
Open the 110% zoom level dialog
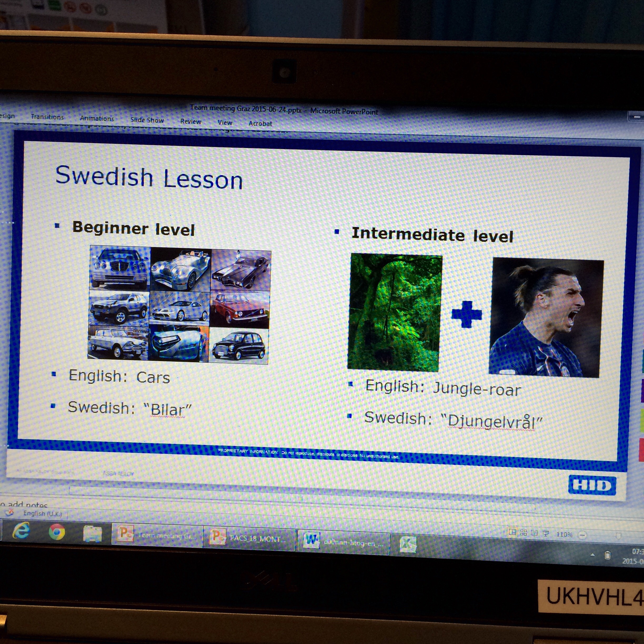[564, 534]
